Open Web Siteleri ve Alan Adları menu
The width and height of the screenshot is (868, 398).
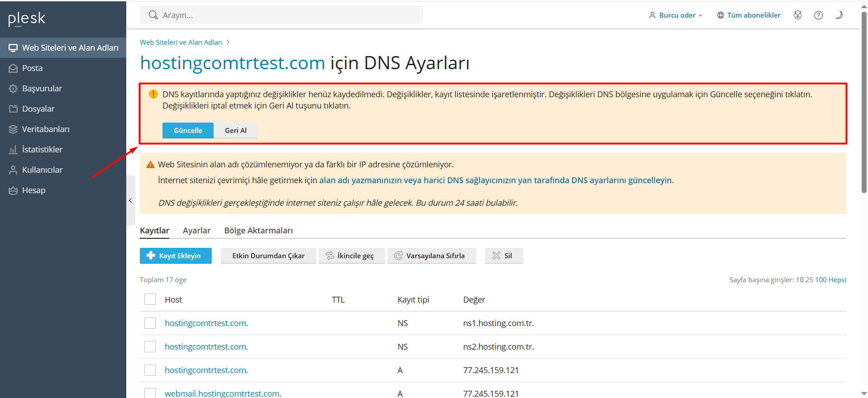click(63, 48)
